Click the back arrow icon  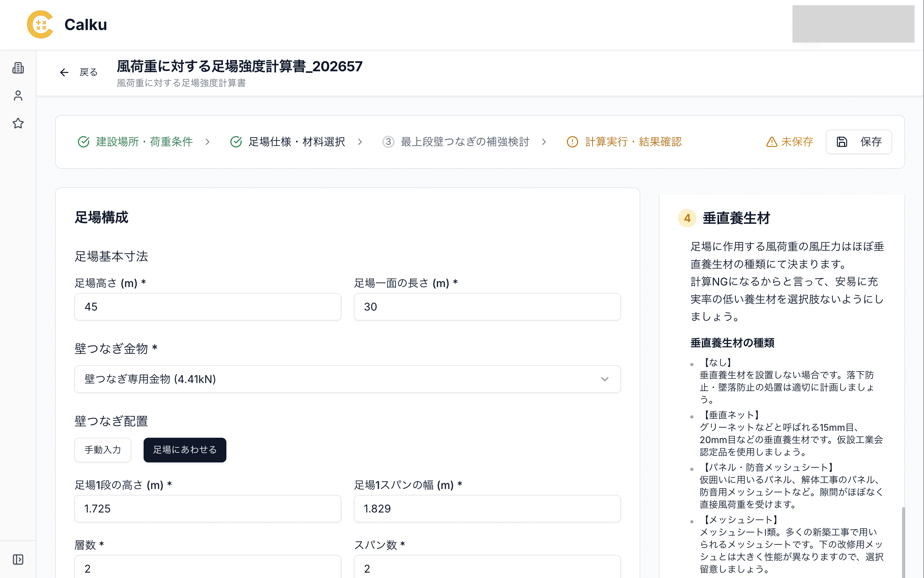(x=64, y=72)
